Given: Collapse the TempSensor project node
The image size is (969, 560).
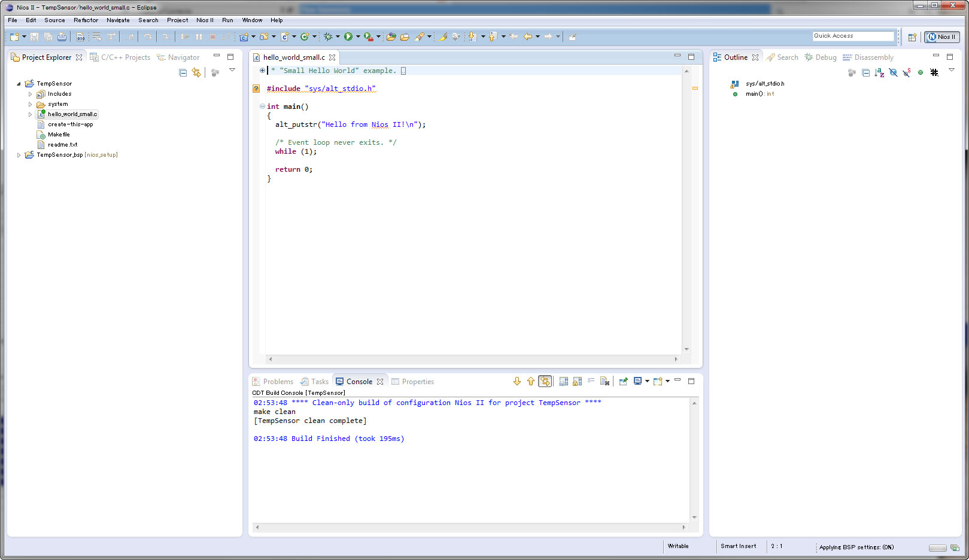Looking at the screenshot, I should (19, 84).
